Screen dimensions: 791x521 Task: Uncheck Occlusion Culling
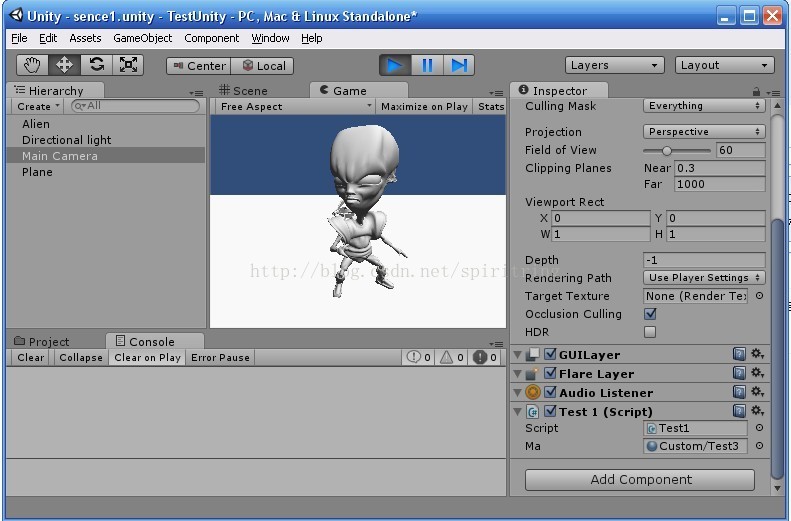[650, 314]
